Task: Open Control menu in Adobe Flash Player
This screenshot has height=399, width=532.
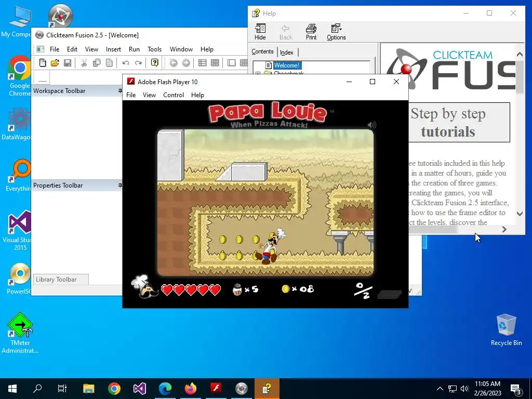Action: click(x=174, y=95)
